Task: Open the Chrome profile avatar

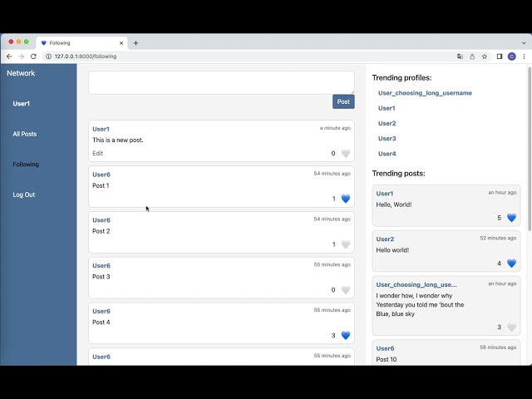Action: (x=512, y=57)
